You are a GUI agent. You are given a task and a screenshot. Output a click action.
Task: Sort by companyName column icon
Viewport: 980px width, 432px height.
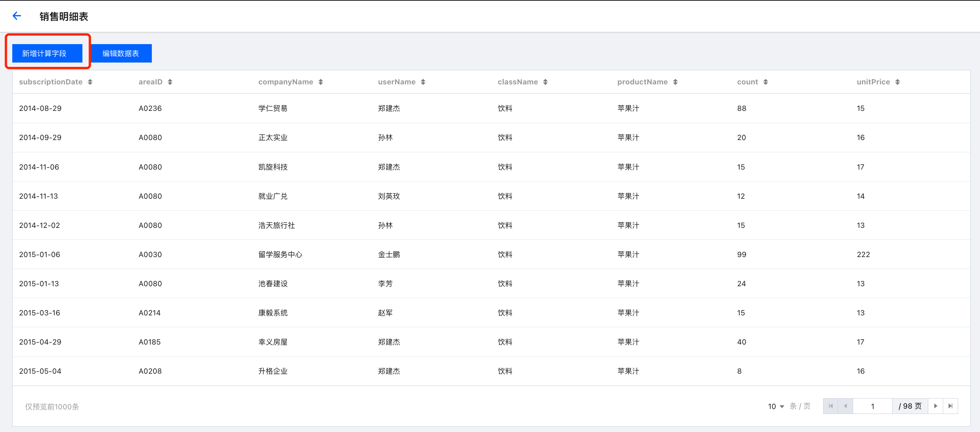point(321,82)
